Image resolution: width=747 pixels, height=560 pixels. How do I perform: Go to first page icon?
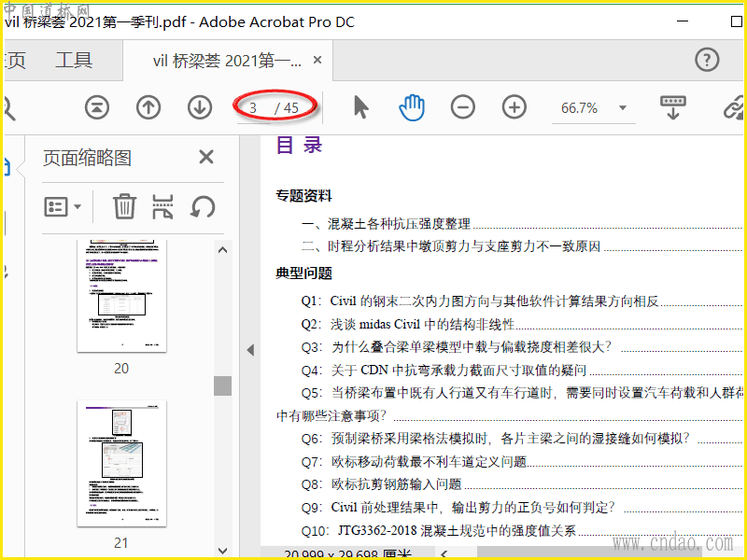tap(97, 107)
